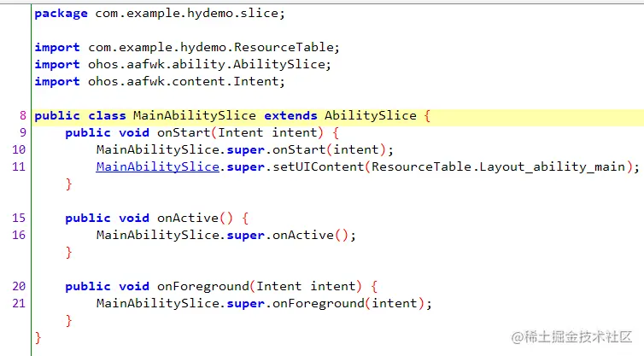
Task: Click 'onActive()' in the line 15 declaration
Action: click(195, 218)
